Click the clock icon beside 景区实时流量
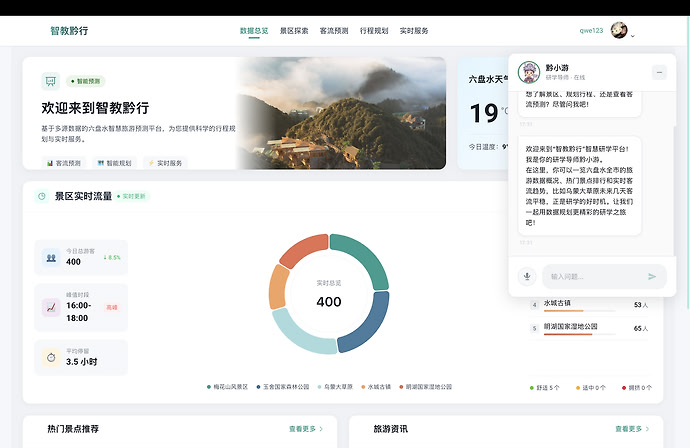690x448 pixels. [x=42, y=196]
